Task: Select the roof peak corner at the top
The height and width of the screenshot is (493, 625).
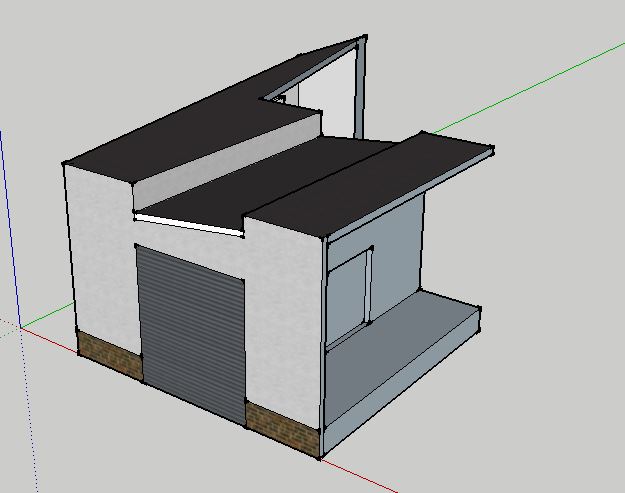Action: (364, 39)
